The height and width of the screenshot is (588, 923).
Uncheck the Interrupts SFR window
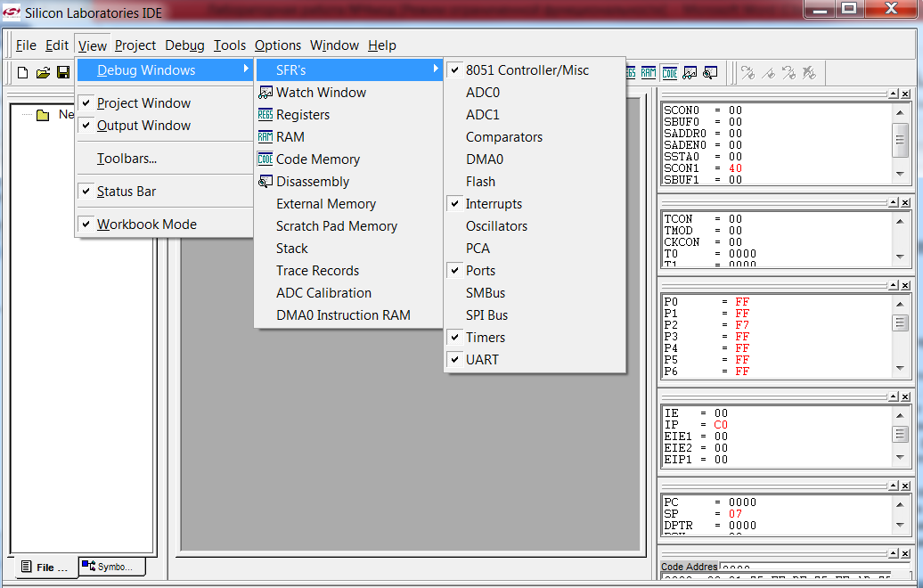point(535,204)
